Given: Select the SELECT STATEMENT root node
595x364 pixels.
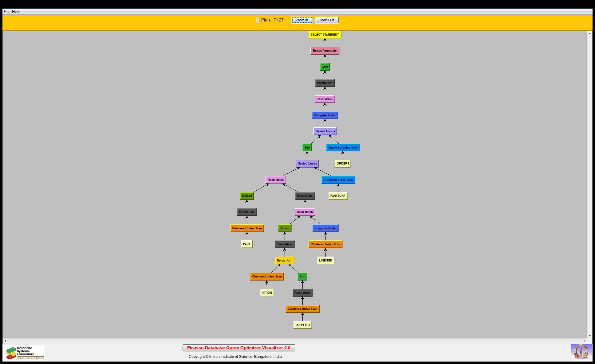Looking at the screenshot, I should [x=325, y=35].
